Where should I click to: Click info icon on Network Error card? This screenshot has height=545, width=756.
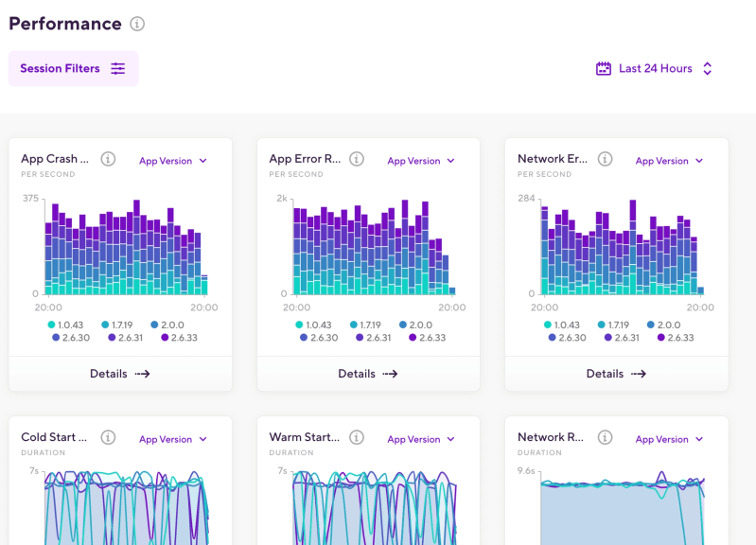tap(605, 159)
